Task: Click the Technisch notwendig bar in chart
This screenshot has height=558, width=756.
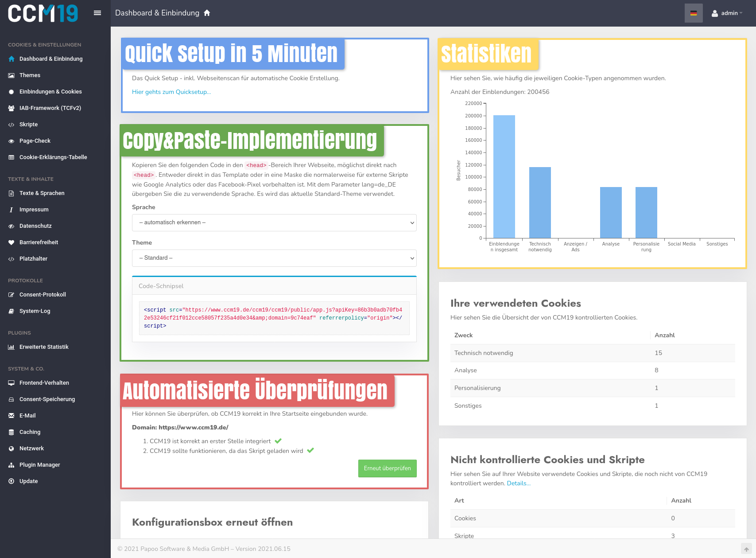Action: pyautogui.click(x=540, y=203)
